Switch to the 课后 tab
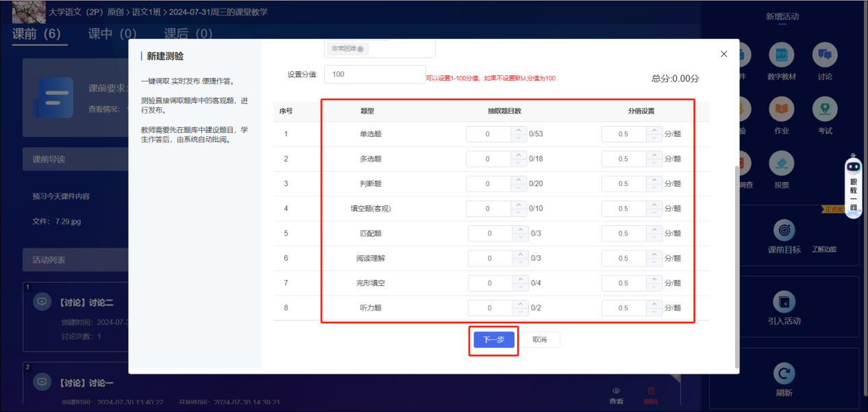The height and width of the screenshot is (412, 868). [x=188, y=34]
